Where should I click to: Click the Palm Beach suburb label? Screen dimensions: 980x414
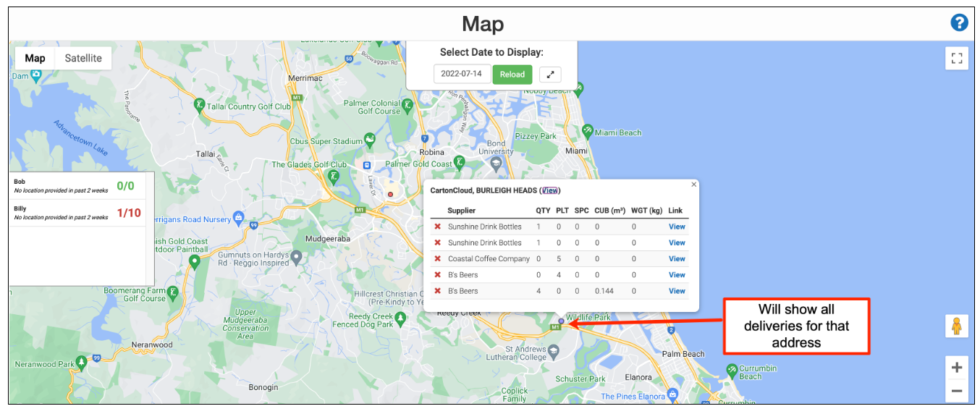pyautogui.click(x=683, y=354)
